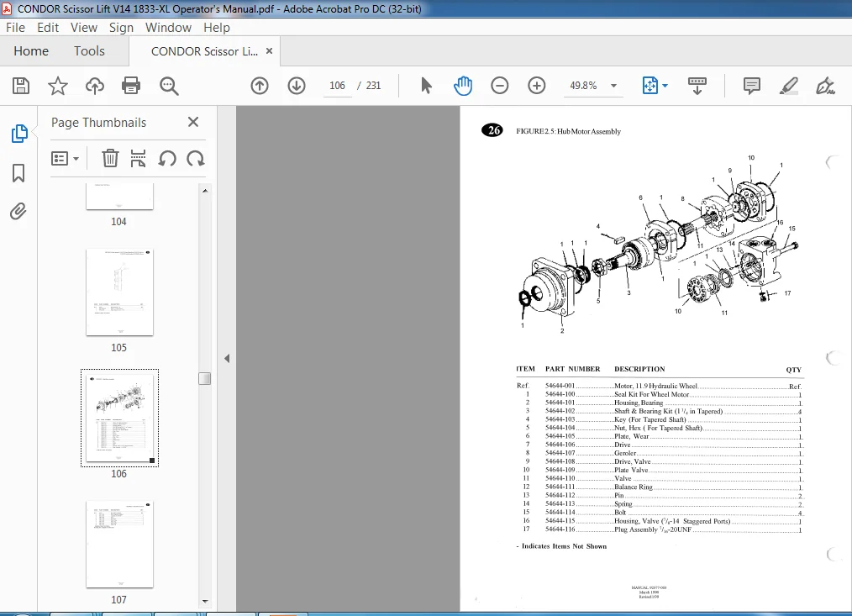Go to previous page arrow
Image resolution: width=852 pixels, height=616 pixels.
(x=260, y=86)
